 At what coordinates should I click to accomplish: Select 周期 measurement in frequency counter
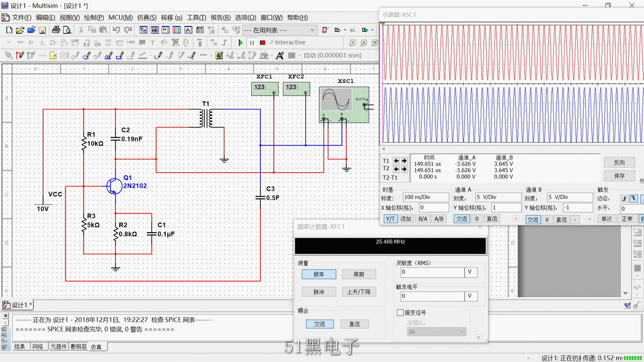click(x=359, y=274)
